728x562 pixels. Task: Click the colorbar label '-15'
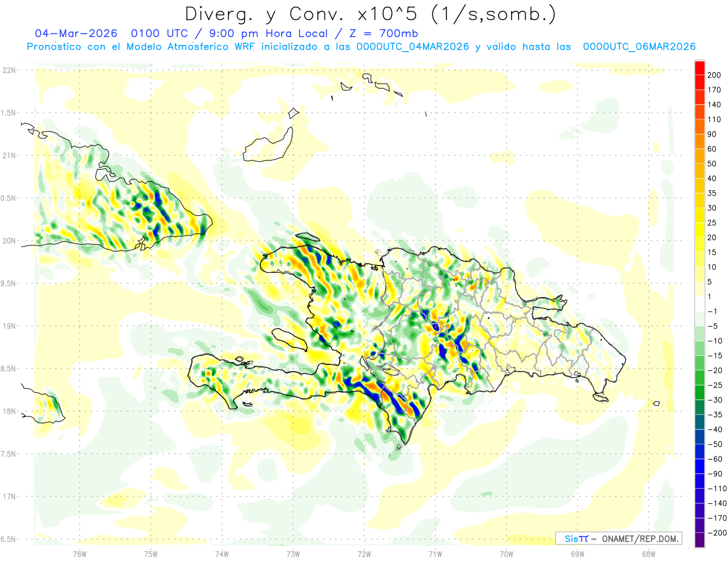point(716,355)
